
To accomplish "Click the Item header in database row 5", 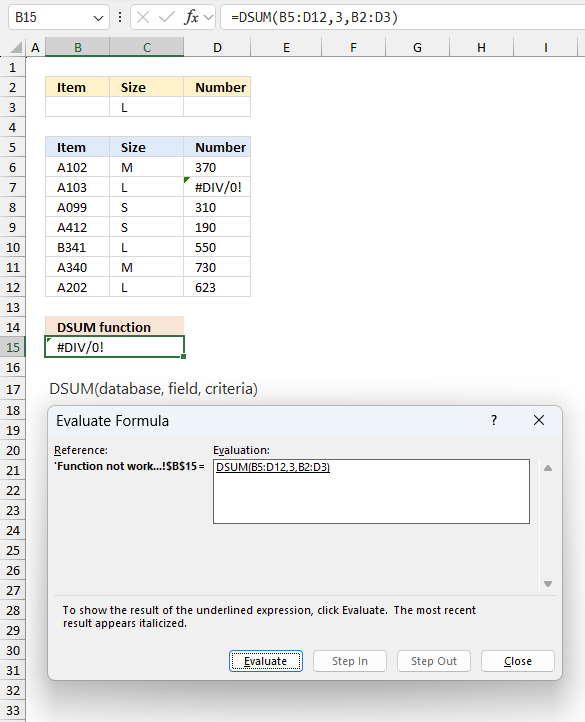I will coord(77,147).
